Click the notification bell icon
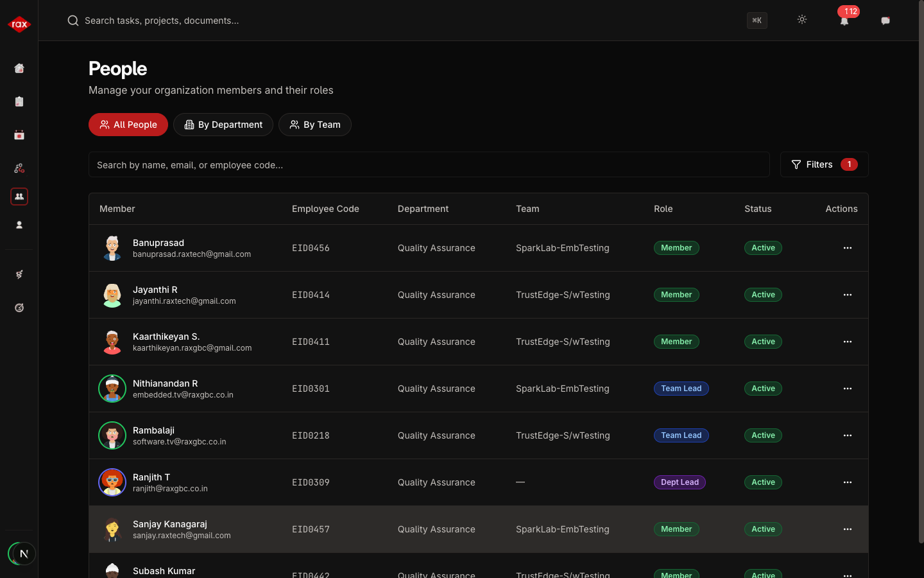The height and width of the screenshot is (578, 924). [x=844, y=21]
